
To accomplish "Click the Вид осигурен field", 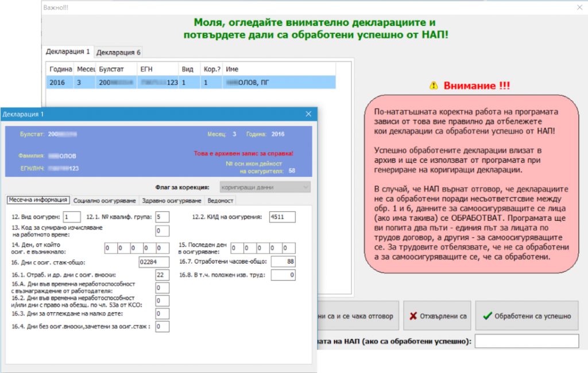I will 72,217.
